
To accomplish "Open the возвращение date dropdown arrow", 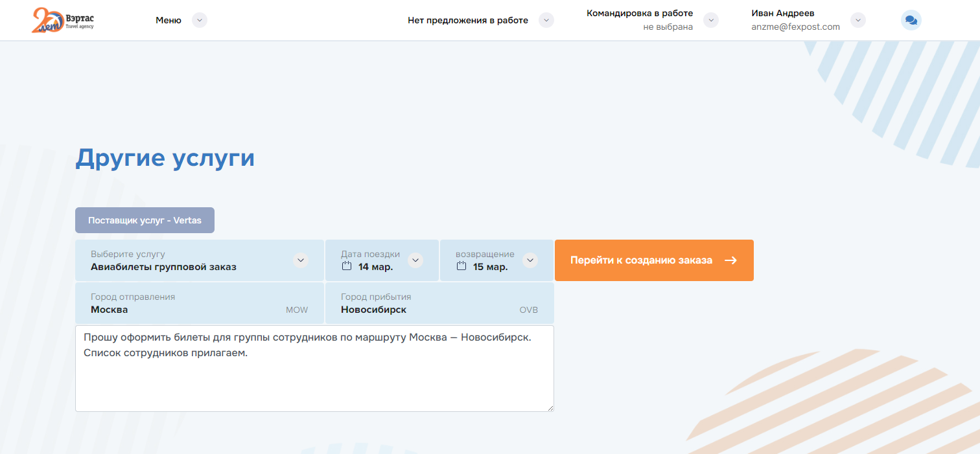I will pyautogui.click(x=530, y=260).
